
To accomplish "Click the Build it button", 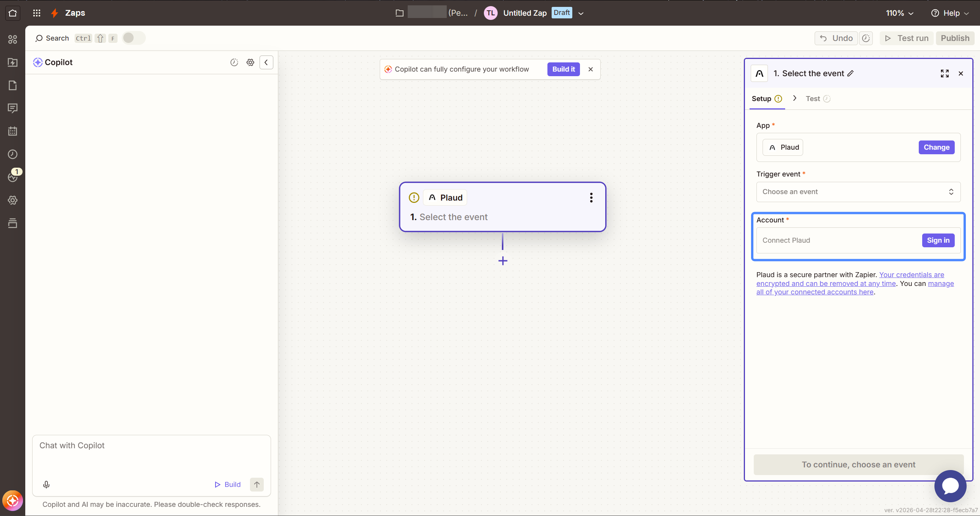I will [563, 69].
